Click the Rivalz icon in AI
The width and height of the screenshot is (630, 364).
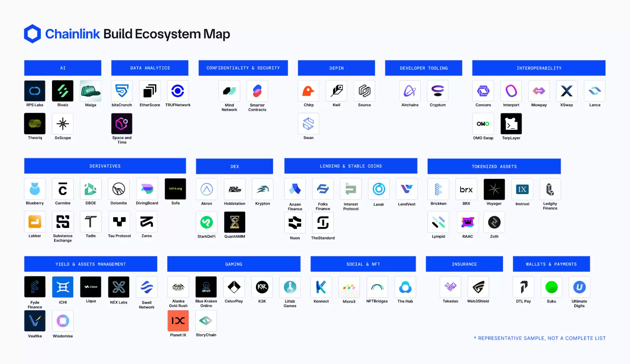(63, 91)
